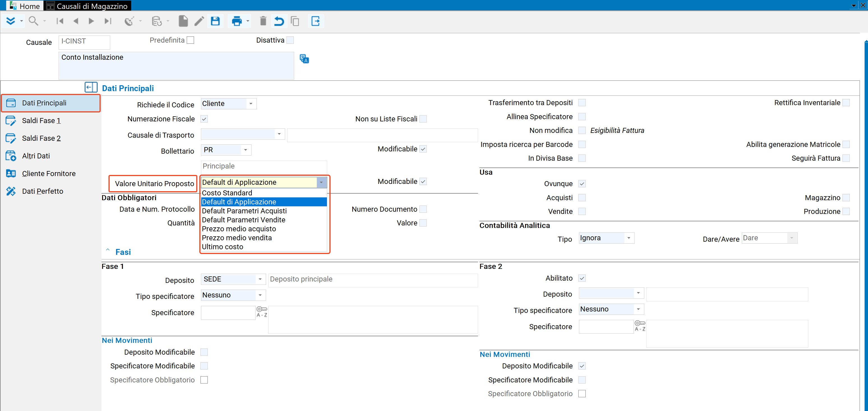Collapse the Fasi section
The width and height of the screenshot is (868, 411).
pos(108,251)
